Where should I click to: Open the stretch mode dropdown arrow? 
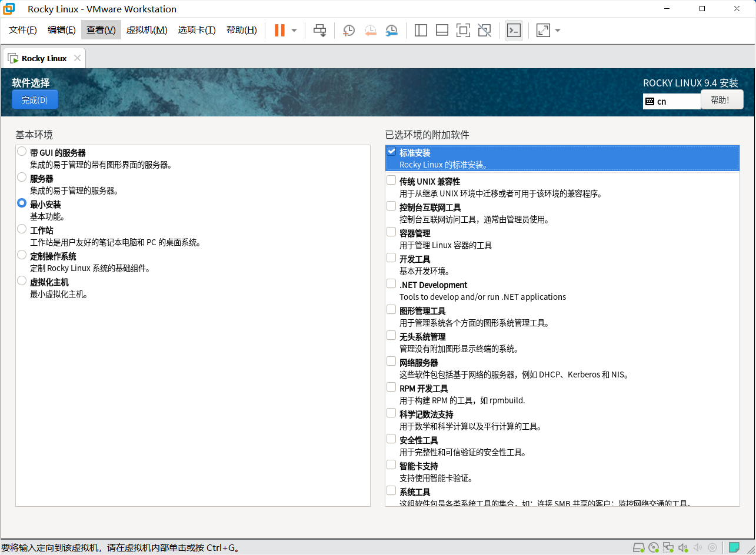coord(557,30)
